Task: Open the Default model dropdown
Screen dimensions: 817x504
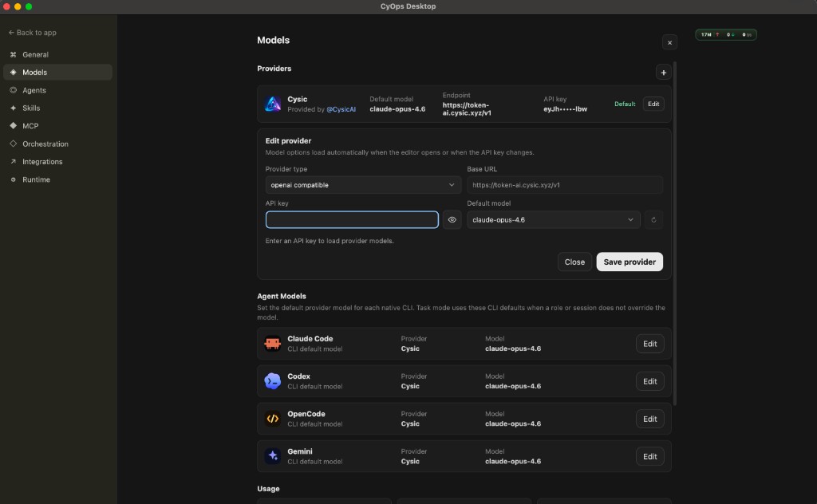Action: pyautogui.click(x=554, y=220)
